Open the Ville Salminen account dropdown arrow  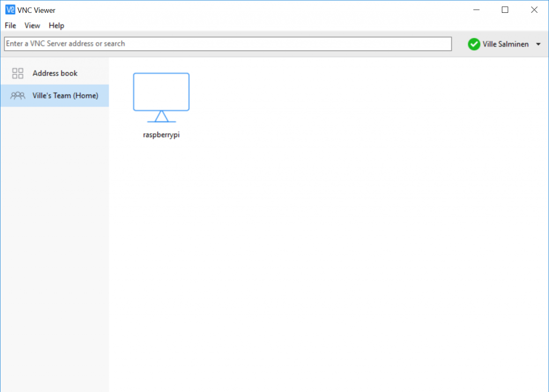point(539,44)
